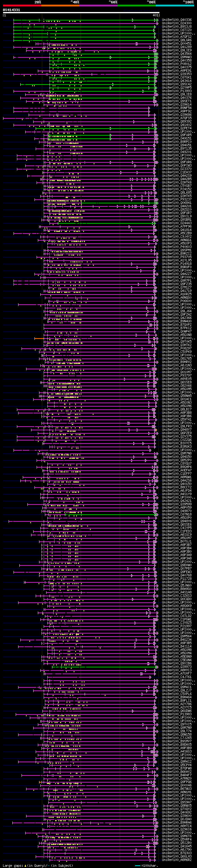Screen dimensions: 197x868
Task: Select the UniRef100_Q9SET1 label
Action: pos(177,101)
